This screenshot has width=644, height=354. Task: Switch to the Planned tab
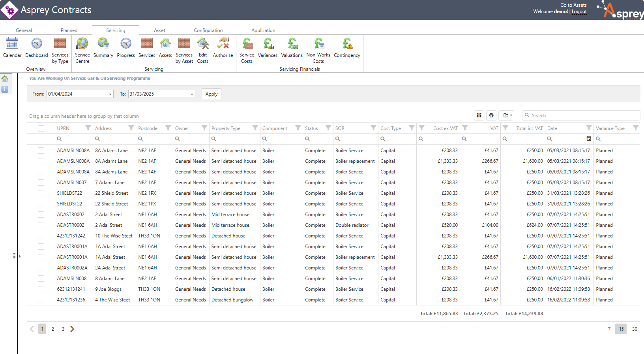pyautogui.click(x=69, y=30)
